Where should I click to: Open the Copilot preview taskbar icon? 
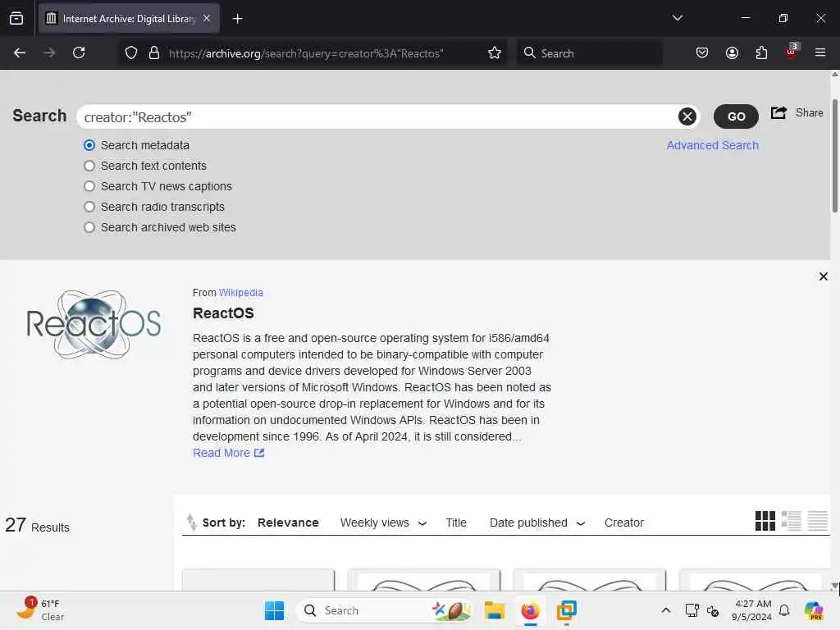pyautogui.click(x=815, y=610)
